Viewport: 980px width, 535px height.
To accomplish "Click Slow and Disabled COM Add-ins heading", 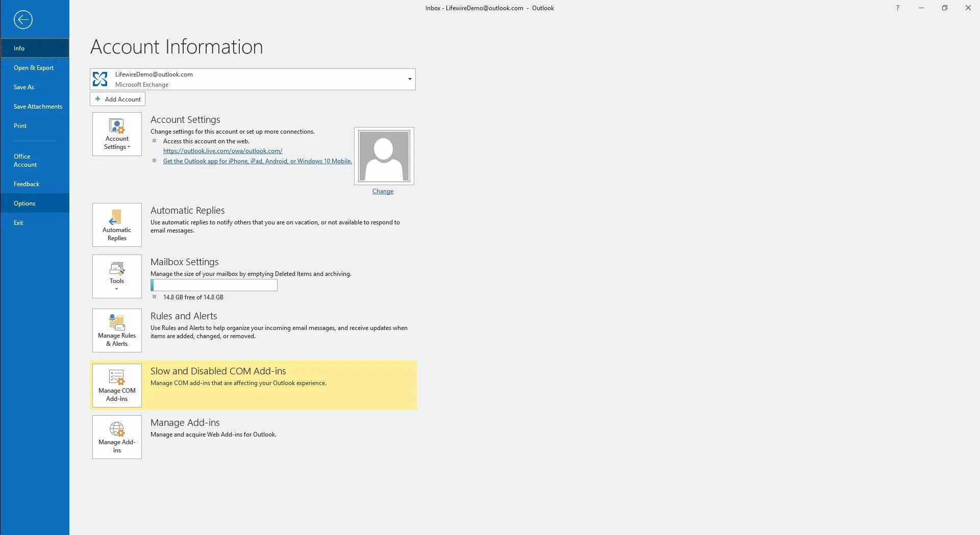I will point(218,371).
